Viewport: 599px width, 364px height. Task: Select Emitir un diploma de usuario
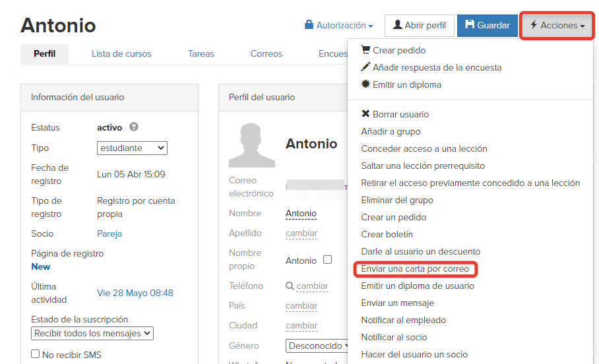[418, 286]
